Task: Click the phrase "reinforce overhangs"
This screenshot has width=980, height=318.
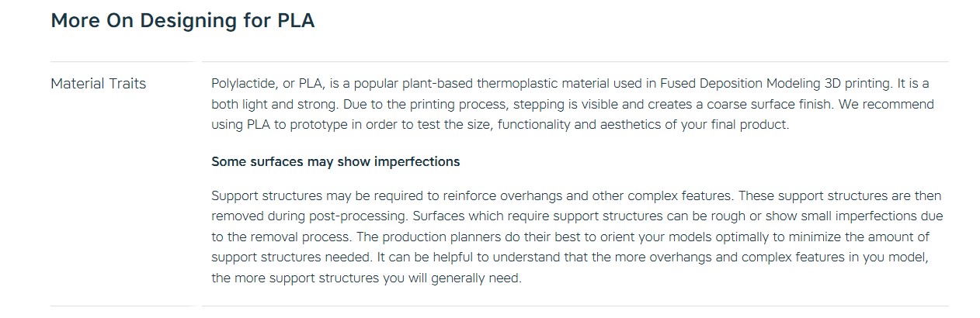Action: click(478, 195)
